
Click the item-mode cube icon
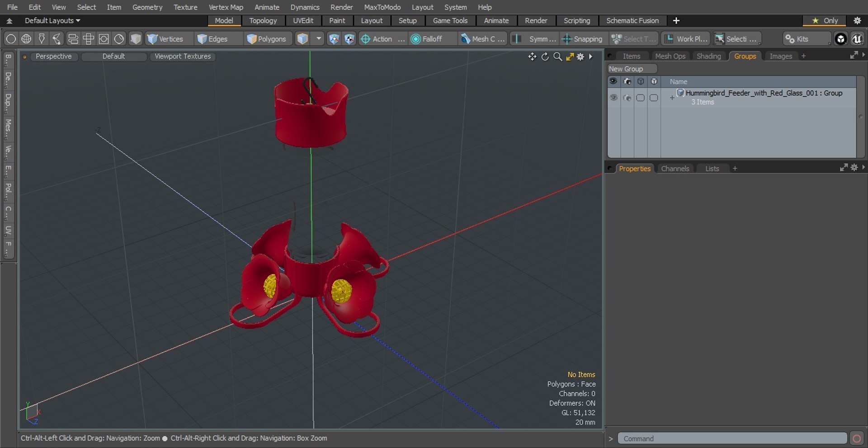[x=302, y=39]
